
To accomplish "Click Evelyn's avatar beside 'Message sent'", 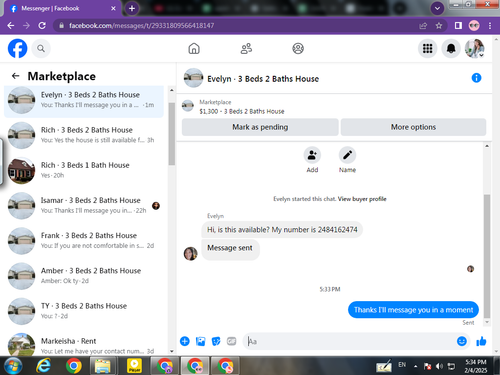I will [191, 253].
